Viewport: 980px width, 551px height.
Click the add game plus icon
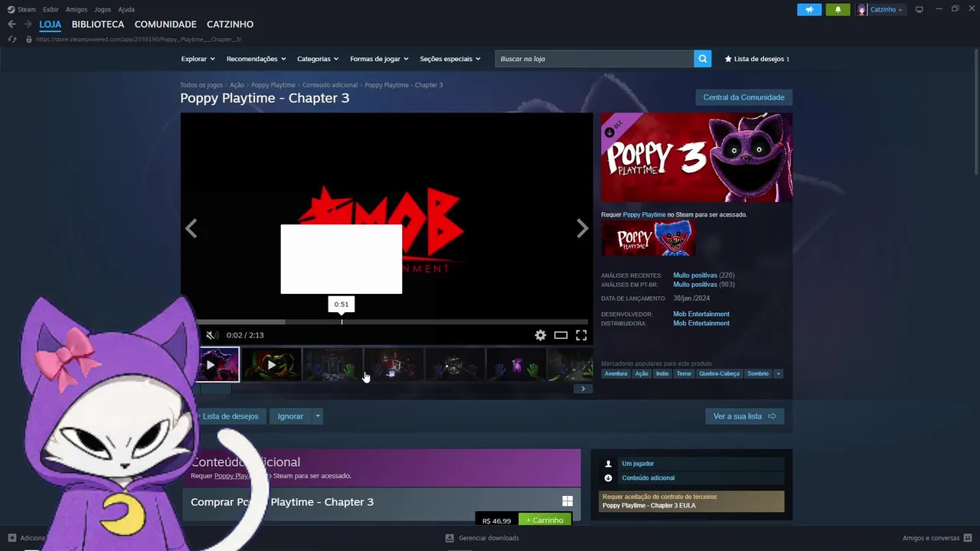click(x=11, y=538)
